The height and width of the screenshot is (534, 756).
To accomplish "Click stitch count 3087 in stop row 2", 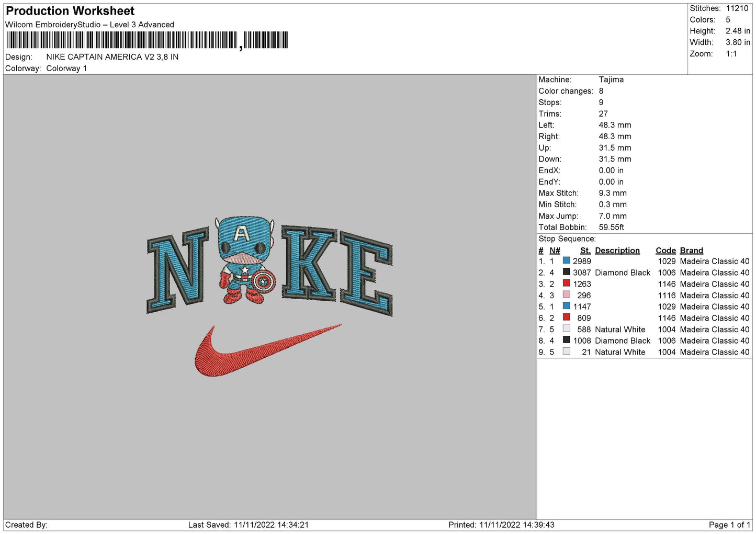I will [582, 273].
